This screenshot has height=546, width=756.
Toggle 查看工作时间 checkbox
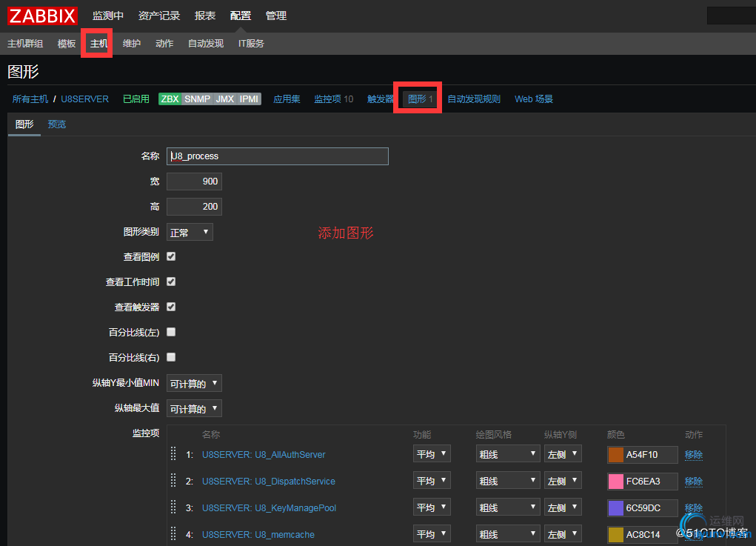click(x=171, y=282)
